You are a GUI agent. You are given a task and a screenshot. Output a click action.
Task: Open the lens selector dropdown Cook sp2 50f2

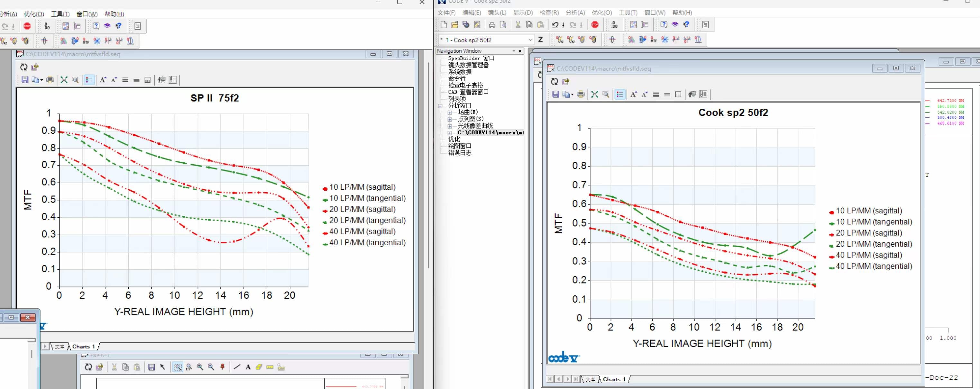(530, 40)
